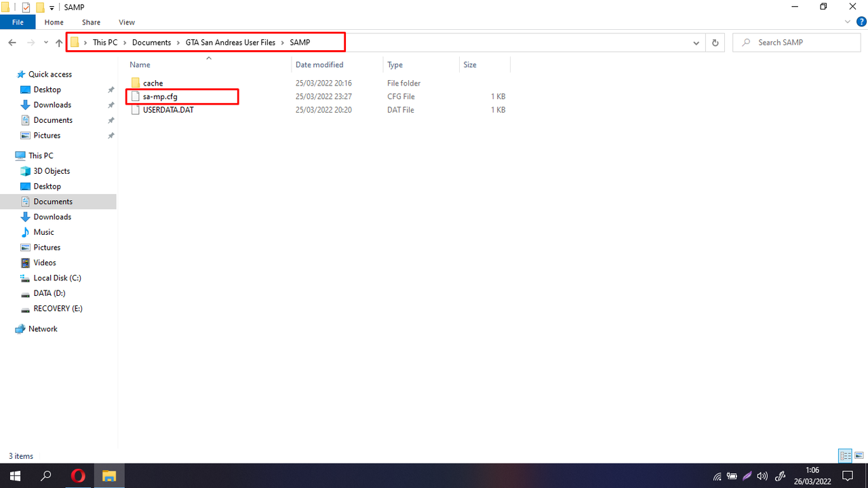Expand the ribbon with the chevron
The width and height of the screenshot is (868, 488).
[x=848, y=22]
